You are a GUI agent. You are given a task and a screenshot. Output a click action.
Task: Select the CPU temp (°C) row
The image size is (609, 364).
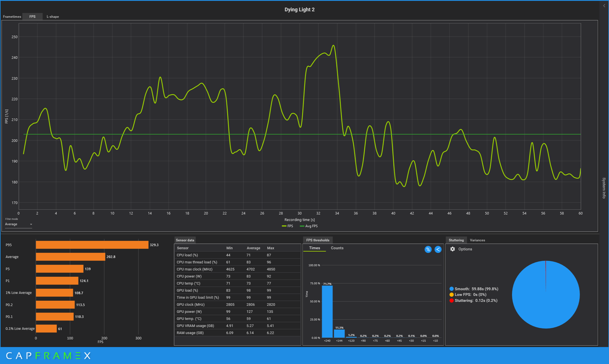237,283
